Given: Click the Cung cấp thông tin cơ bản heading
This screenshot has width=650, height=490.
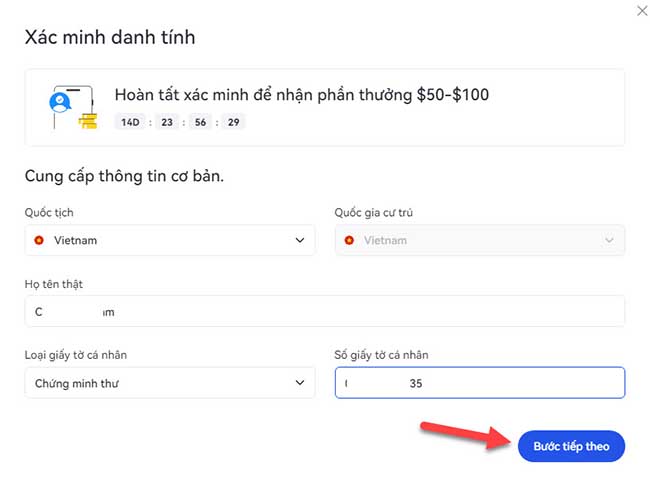Looking at the screenshot, I should click(x=124, y=176).
